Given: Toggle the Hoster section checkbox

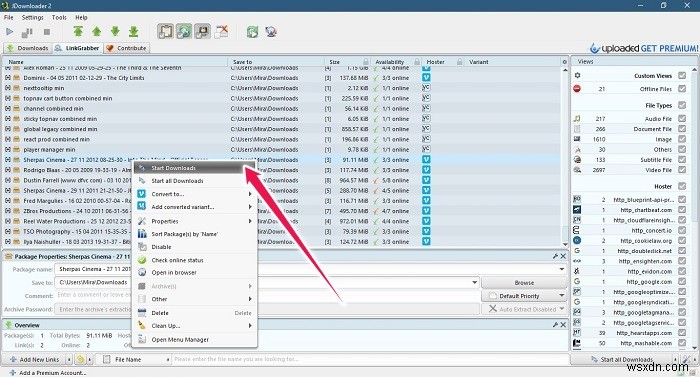Looking at the screenshot, I should 682,186.
